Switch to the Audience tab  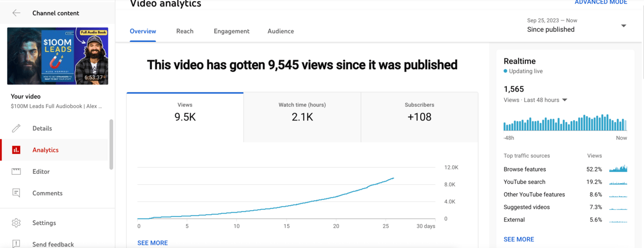coord(281,31)
